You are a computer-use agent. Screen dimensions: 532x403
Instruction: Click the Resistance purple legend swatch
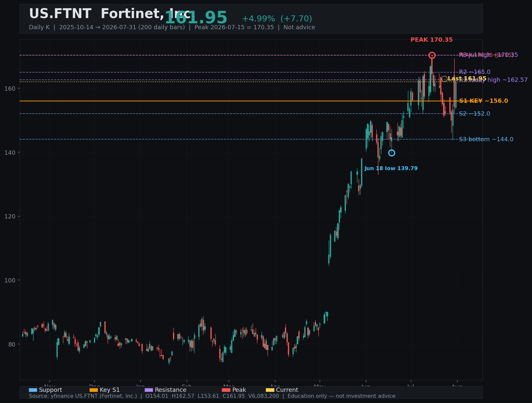coord(149,390)
